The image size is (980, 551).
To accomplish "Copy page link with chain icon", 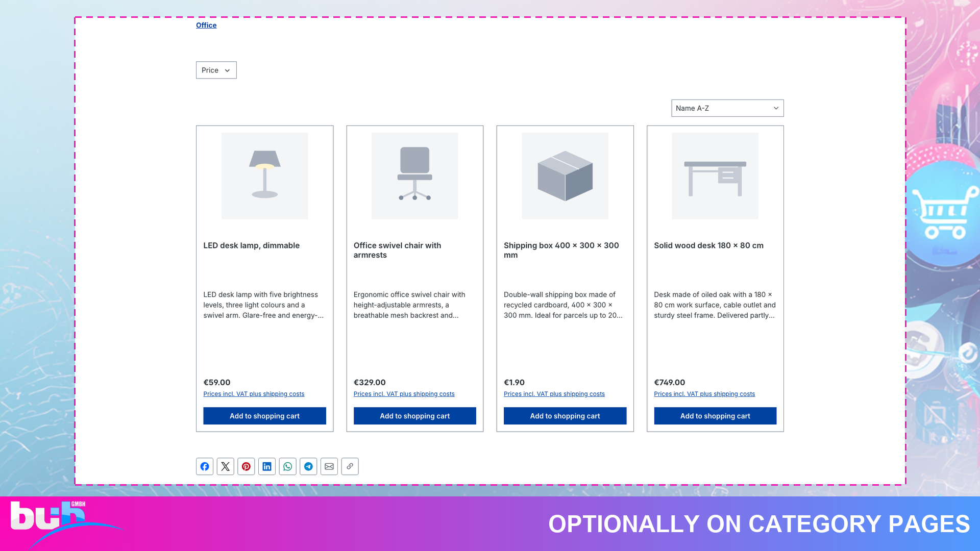I will click(x=350, y=466).
